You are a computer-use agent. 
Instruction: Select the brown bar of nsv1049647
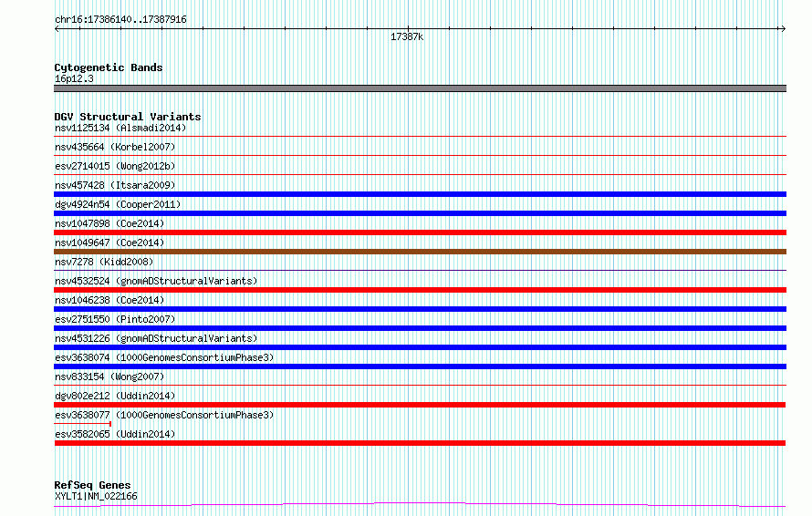tap(420, 252)
